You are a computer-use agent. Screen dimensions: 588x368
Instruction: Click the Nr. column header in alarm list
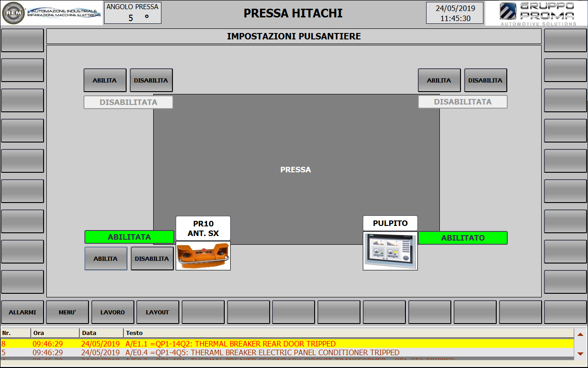click(16, 333)
